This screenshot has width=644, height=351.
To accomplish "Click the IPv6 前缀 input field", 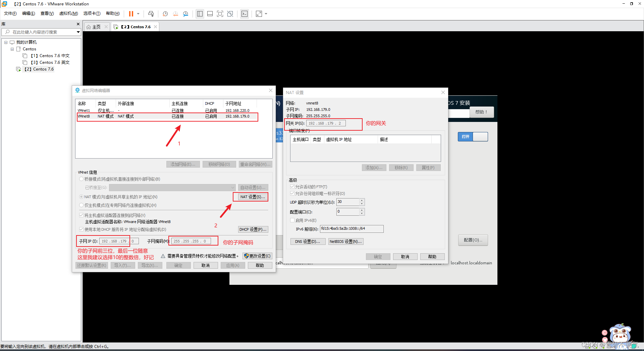I will (352, 229).
